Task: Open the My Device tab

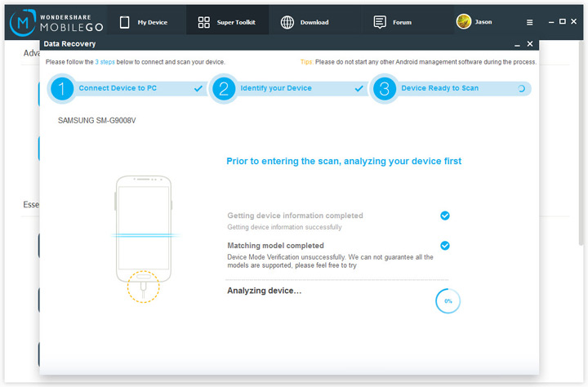Action: 147,22
